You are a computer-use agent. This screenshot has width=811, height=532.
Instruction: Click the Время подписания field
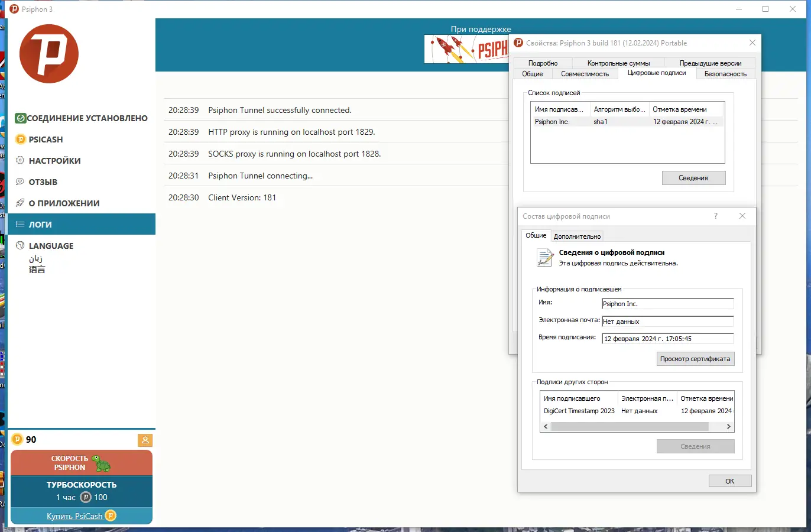(667, 339)
